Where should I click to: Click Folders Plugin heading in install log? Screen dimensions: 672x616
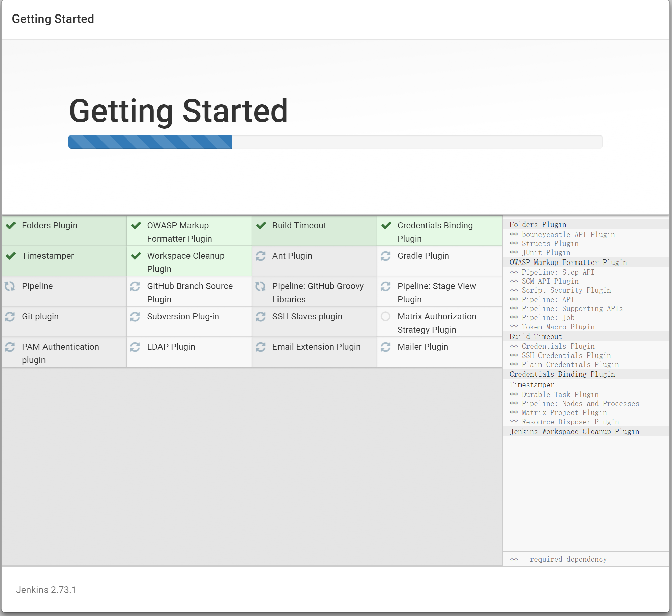[x=538, y=225]
